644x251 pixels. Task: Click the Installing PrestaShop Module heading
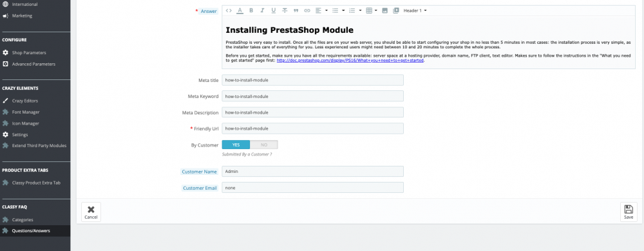click(290, 30)
